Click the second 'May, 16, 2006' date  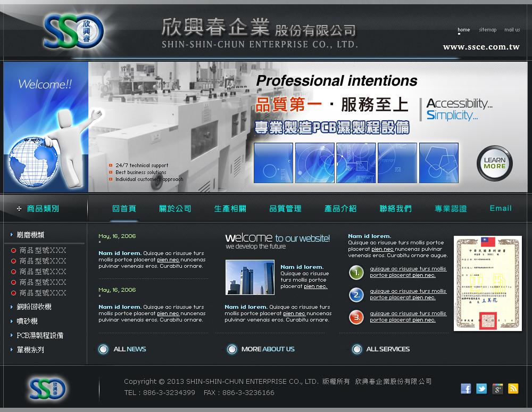(x=117, y=290)
